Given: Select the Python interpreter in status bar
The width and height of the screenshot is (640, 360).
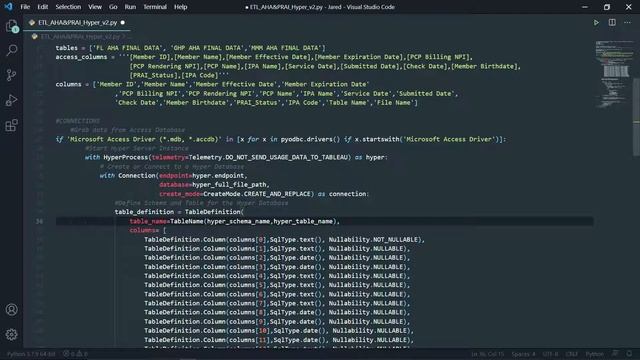Looking at the screenshot, I should pos(31,354).
